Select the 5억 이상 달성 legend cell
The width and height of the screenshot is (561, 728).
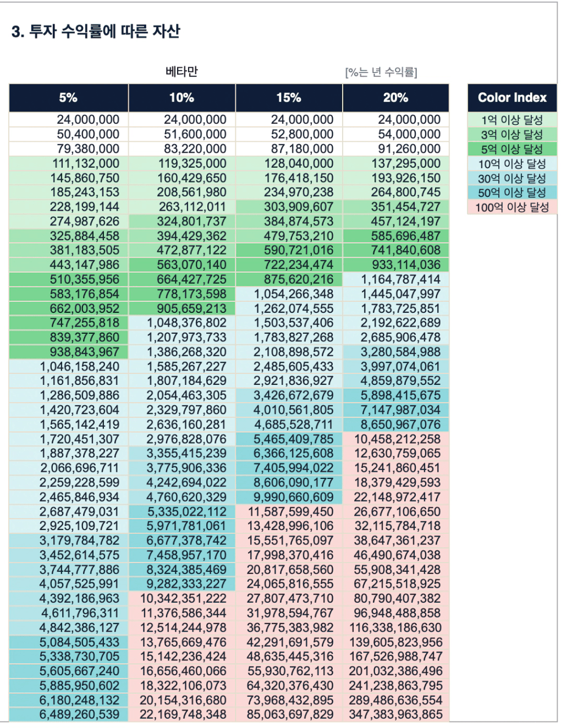pos(512,149)
